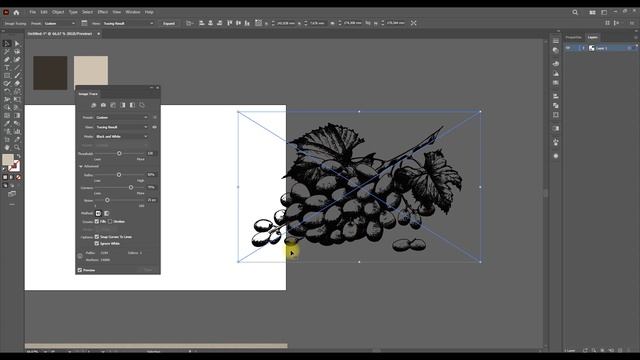Open the workspace switcher icon
The width and height of the screenshot is (640, 360).
[x=604, y=12]
